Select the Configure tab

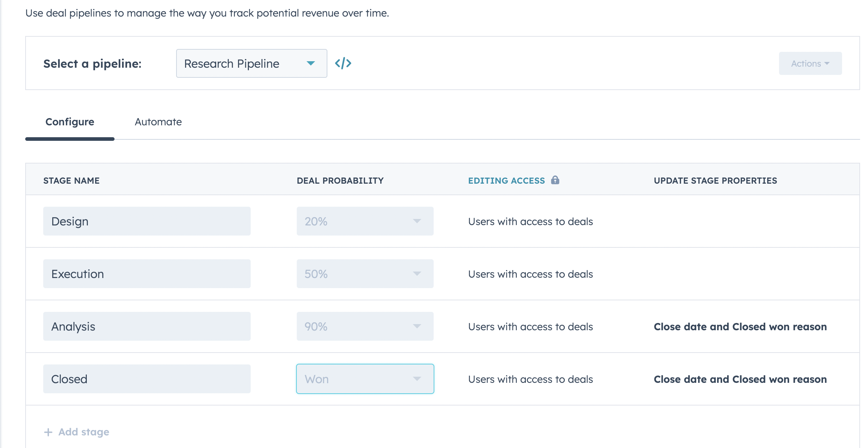[70, 122]
